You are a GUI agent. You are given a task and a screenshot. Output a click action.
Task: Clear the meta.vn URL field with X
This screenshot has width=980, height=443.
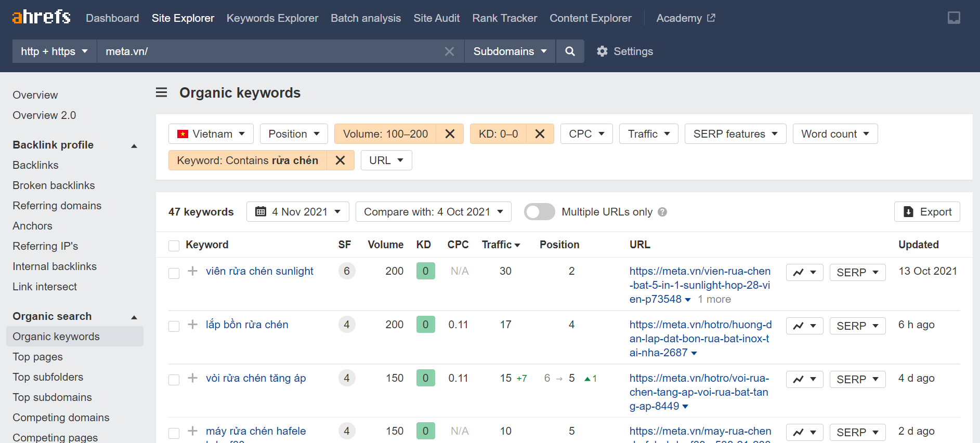click(449, 51)
